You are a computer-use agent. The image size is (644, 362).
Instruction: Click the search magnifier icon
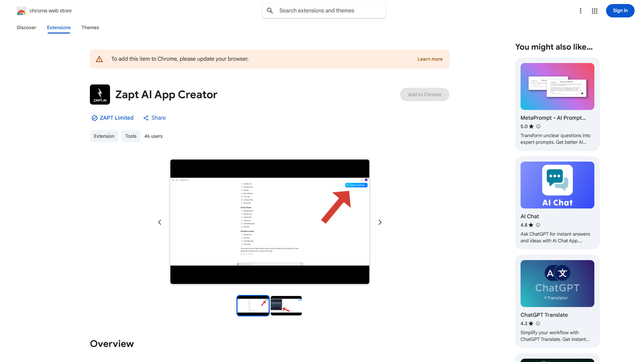point(270,10)
